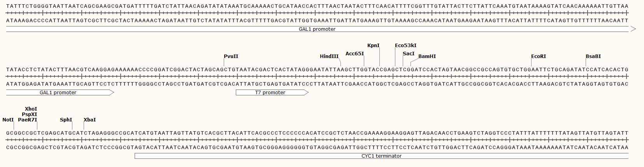This screenshot has width=644, height=167.
Task: Click the PvuII restriction site label
Action: pos(231,56)
